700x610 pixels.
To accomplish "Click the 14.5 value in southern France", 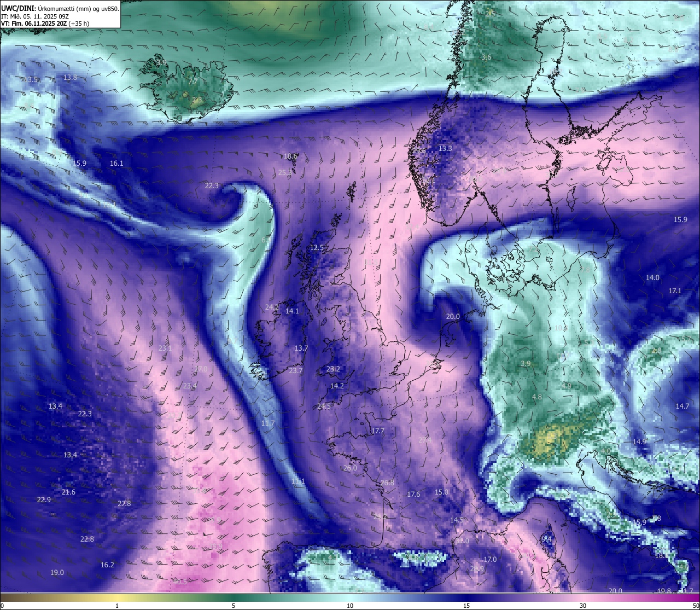I will pos(457,520).
